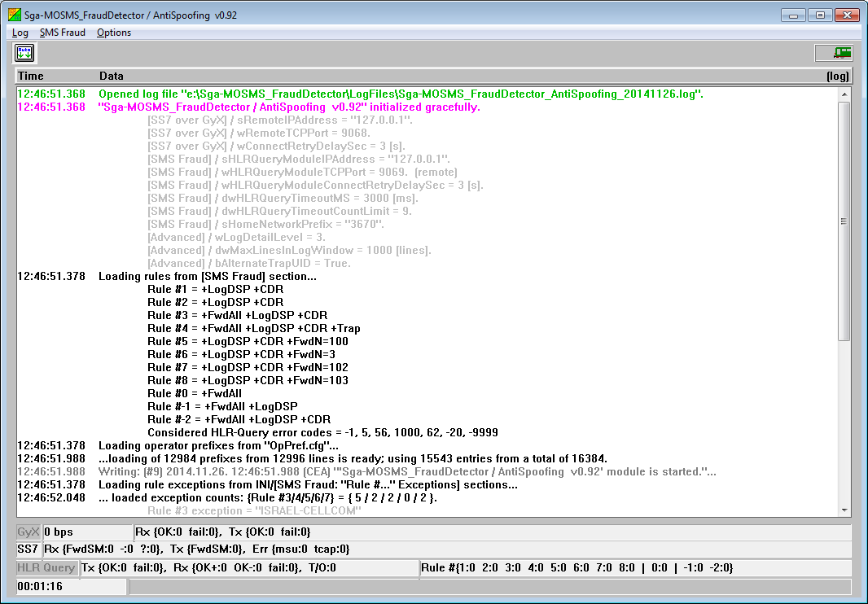Click the GyX status label
This screenshot has width=868, height=604.
(x=28, y=532)
